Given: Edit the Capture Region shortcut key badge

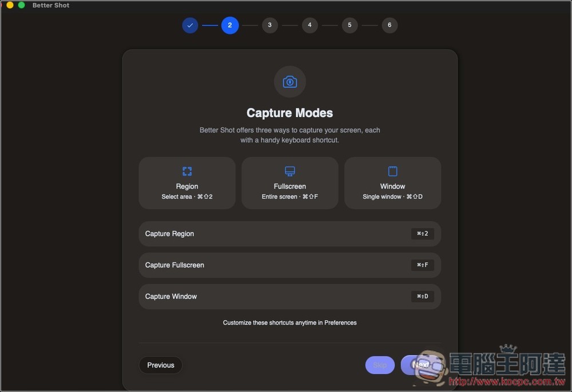Looking at the screenshot, I should [422, 234].
